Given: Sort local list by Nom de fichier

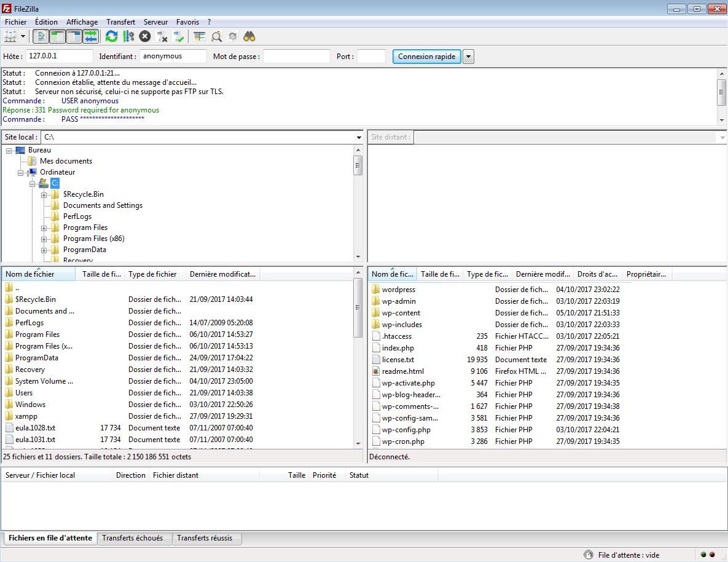Looking at the screenshot, I should click(x=39, y=274).
